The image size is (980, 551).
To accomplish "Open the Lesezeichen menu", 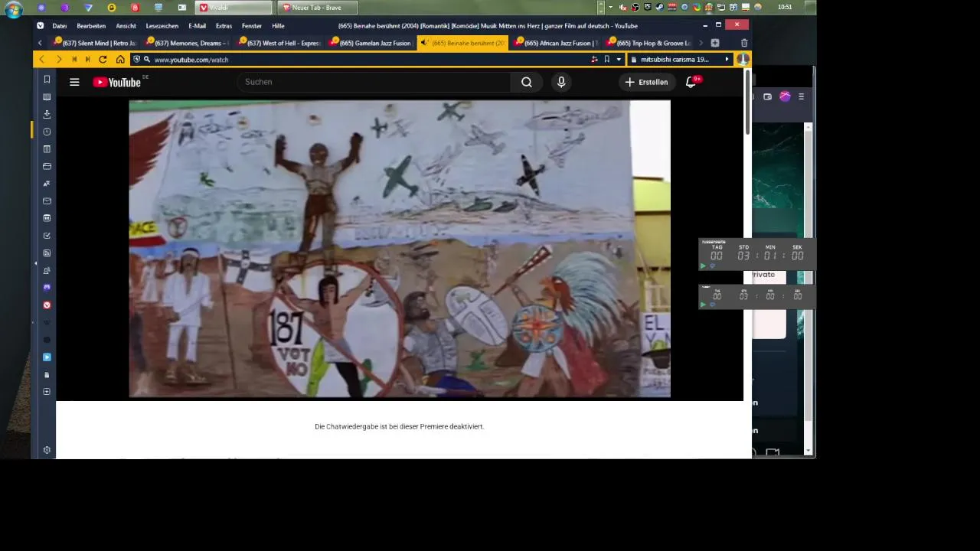I will coord(162,25).
